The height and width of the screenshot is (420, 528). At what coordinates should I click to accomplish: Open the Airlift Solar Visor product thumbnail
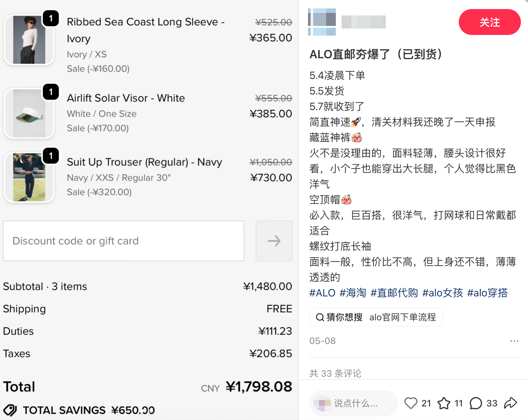click(x=29, y=113)
